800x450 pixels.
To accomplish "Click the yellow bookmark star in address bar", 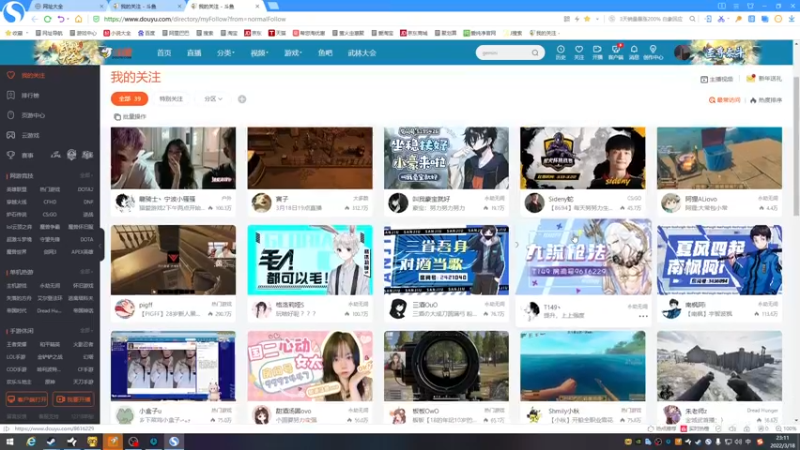I will (587, 19).
